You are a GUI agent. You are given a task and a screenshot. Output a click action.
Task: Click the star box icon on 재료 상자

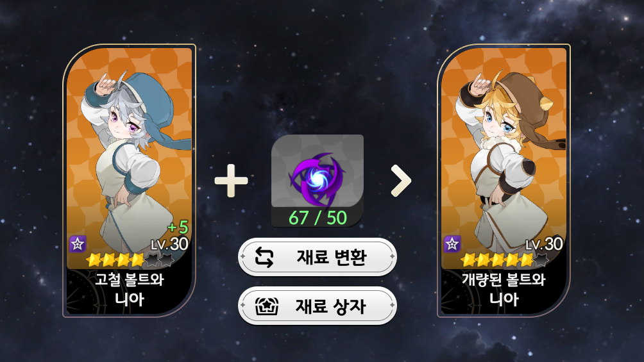[267, 306]
